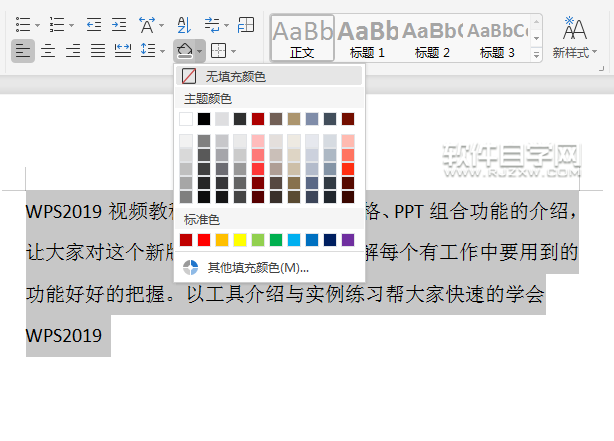This screenshot has width=614, height=441.
Task: Open the styles pane launcher
Action: point(601,69)
